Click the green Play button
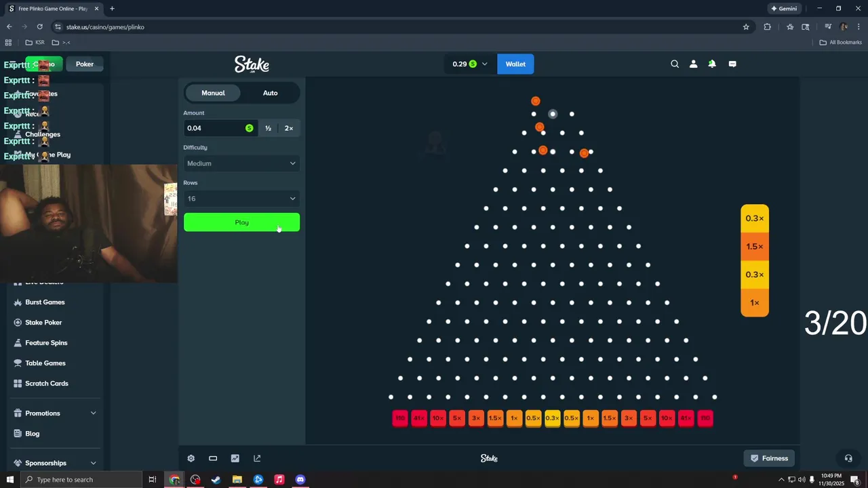Viewport: 868px width, 488px height. (241, 222)
